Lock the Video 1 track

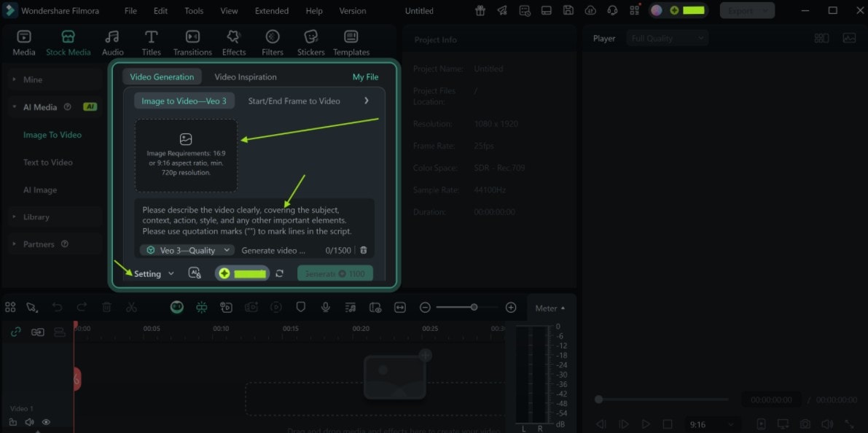[x=12, y=422]
